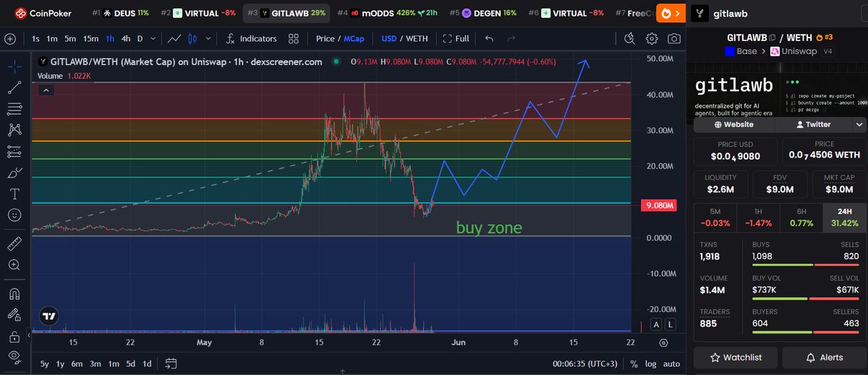Screen dimensions: 868x375
Task: Set chart range to 5y
Action: click(x=44, y=363)
